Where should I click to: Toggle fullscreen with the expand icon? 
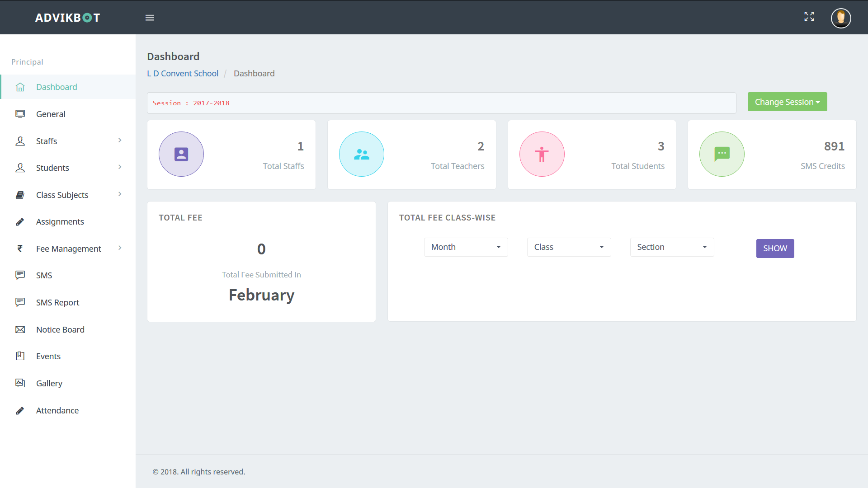tap(809, 17)
